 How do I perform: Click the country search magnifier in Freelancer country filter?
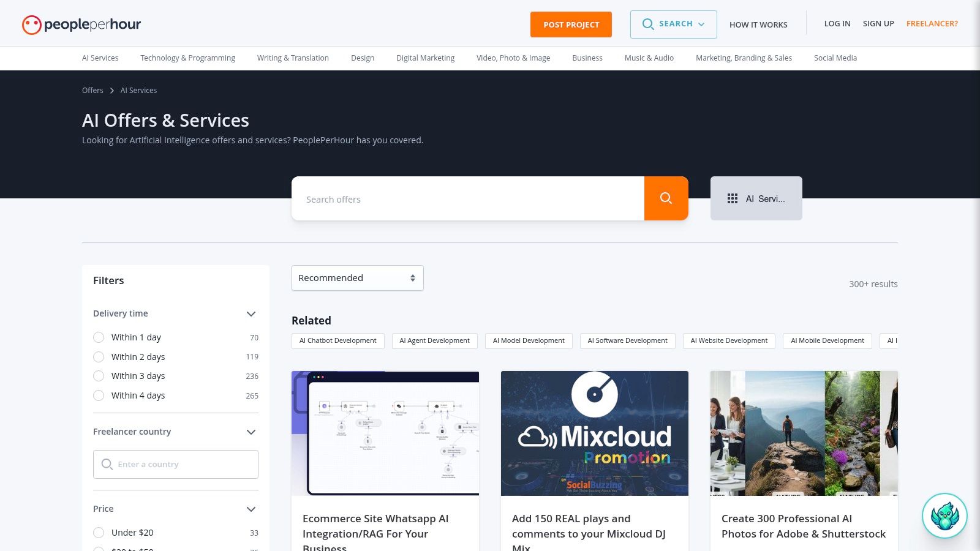[x=106, y=464]
